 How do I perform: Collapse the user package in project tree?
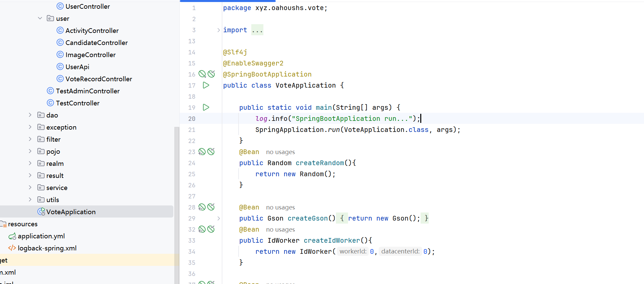[x=40, y=18]
